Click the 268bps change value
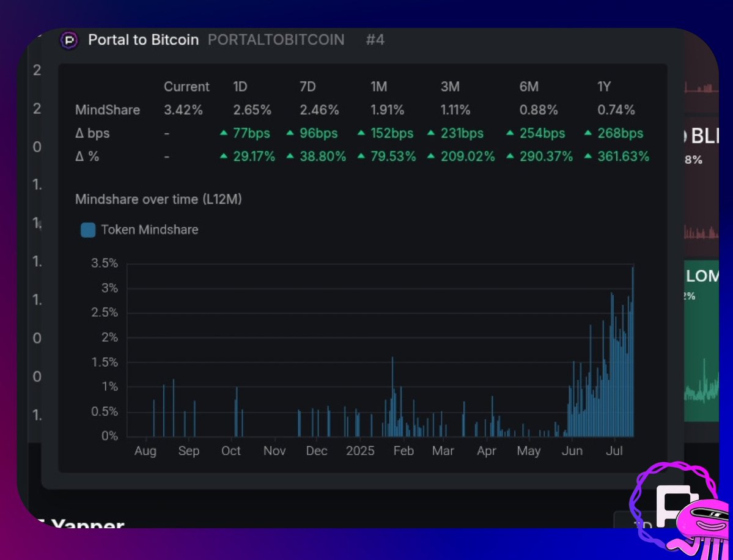This screenshot has width=733, height=560. click(x=621, y=133)
